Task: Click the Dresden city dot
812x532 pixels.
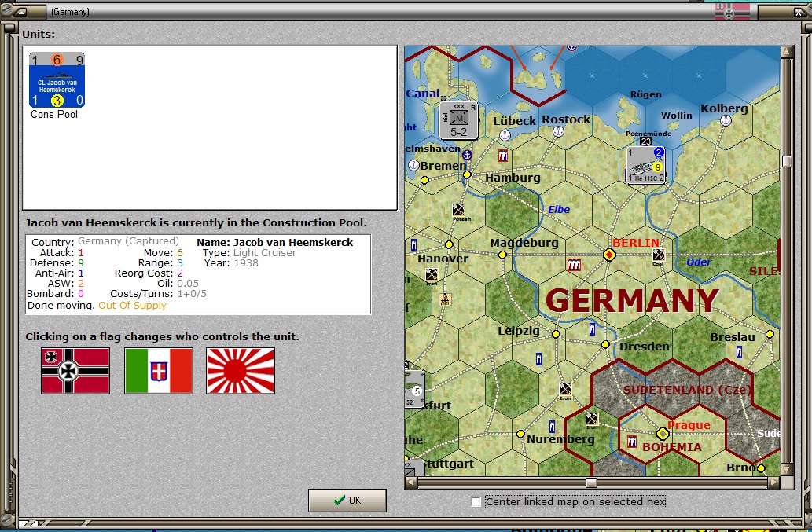Action: coord(604,344)
